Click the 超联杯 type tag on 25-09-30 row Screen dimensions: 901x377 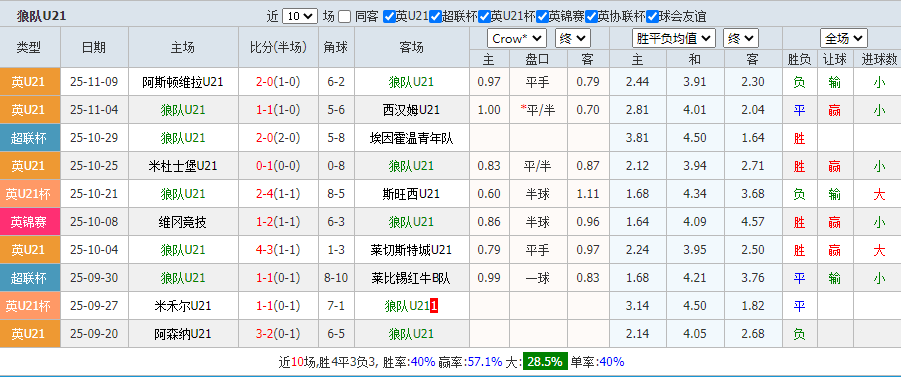(29, 278)
